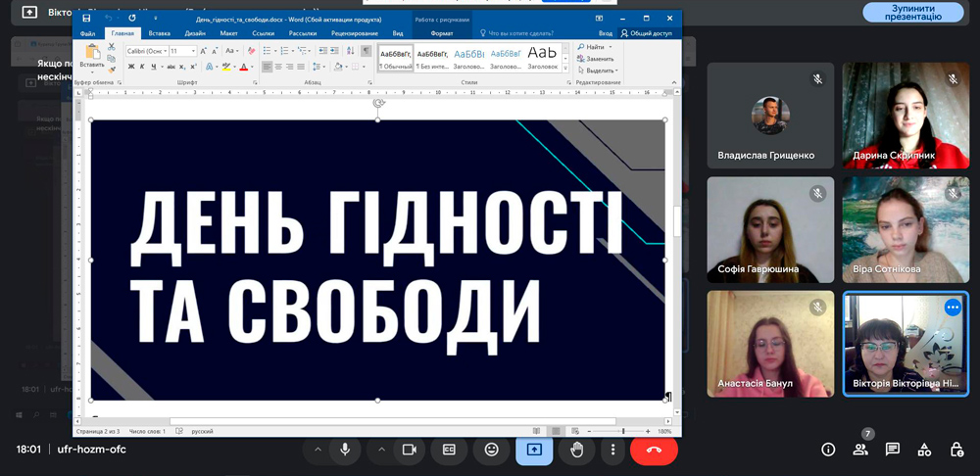The image size is (980, 476).
Task: Open Meet activities shapes icon
Action: click(x=924, y=450)
